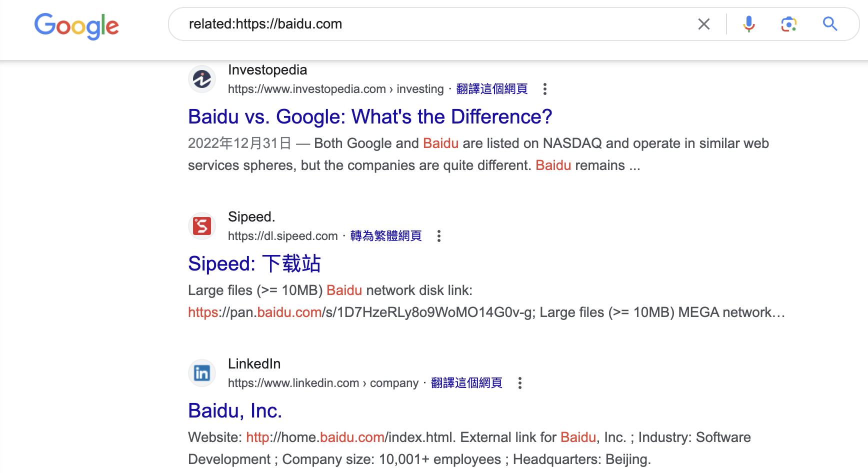Translate the LinkedIn page via 翻譯這個網頁
Viewport: 868px width, 473px height.
(x=466, y=383)
